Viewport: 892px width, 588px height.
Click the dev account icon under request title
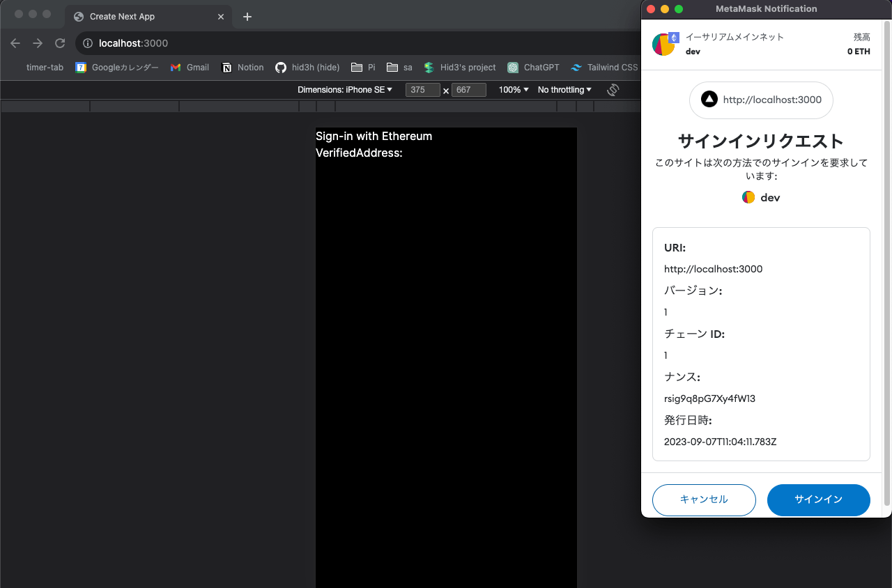pyautogui.click(x=748, y=197)
